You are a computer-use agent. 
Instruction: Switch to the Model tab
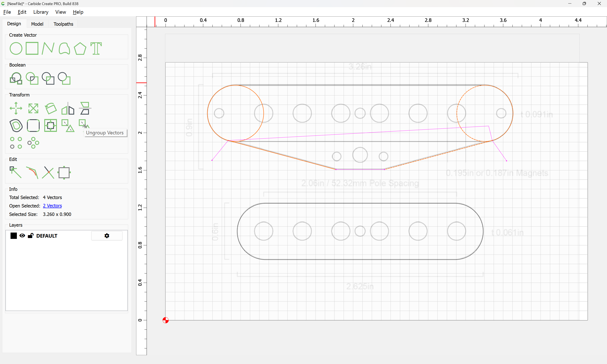37,24
